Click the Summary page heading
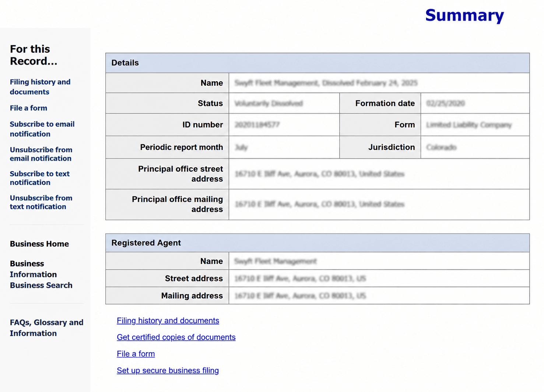The image size is (544, 392). tap(464, 15)
